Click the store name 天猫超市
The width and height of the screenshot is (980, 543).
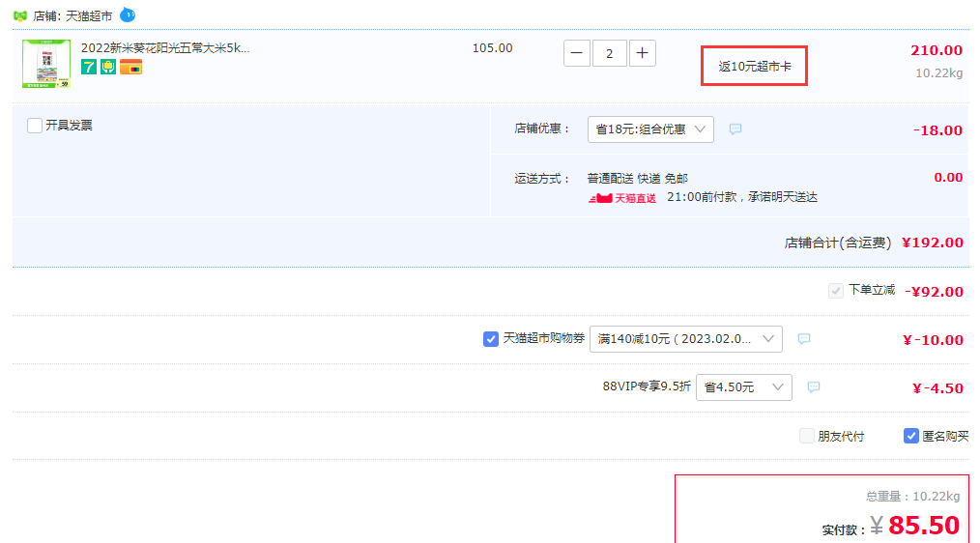point(89,16)
